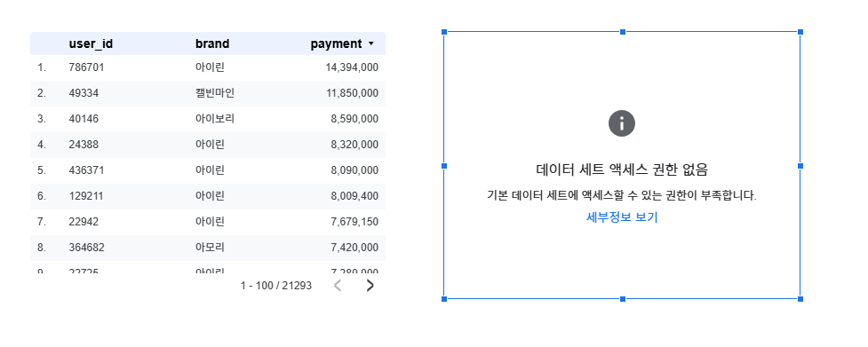The width and height of the screenshot is (868, 347).
Task: Click payment value 14,394,000
Action: point(352,67)
